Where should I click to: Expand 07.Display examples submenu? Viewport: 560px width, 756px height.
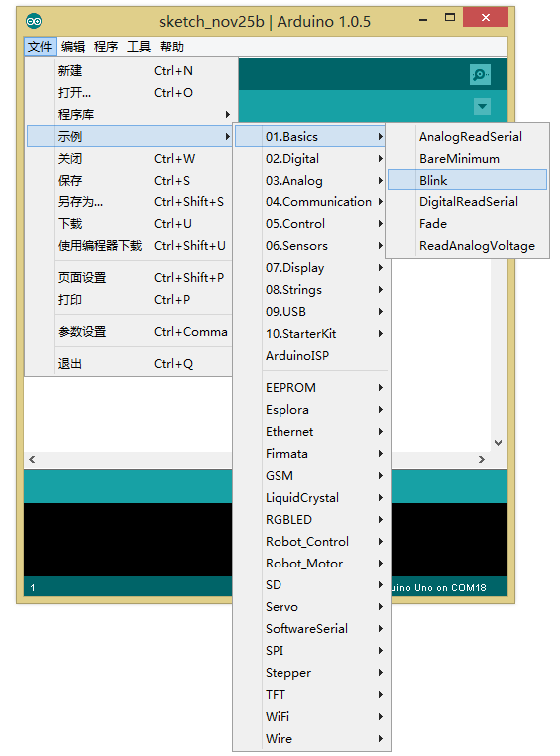pyautogui.click(x=310, y=267)
